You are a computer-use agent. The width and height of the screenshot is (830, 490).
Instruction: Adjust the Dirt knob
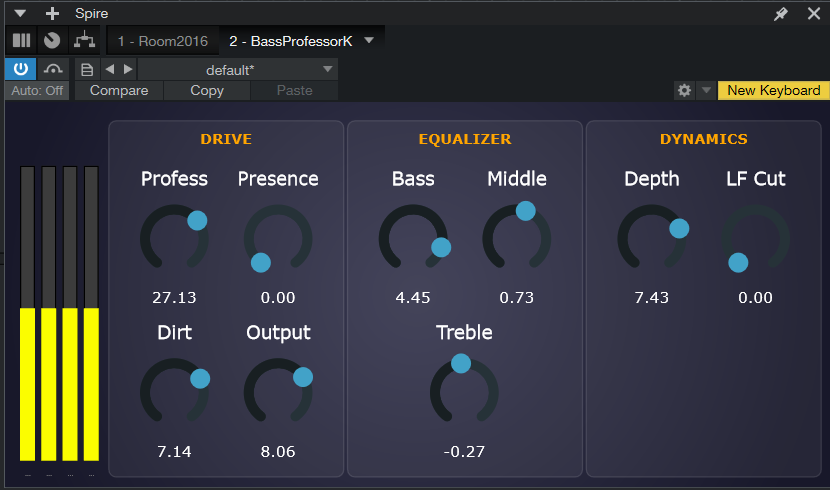pos(174,392)
